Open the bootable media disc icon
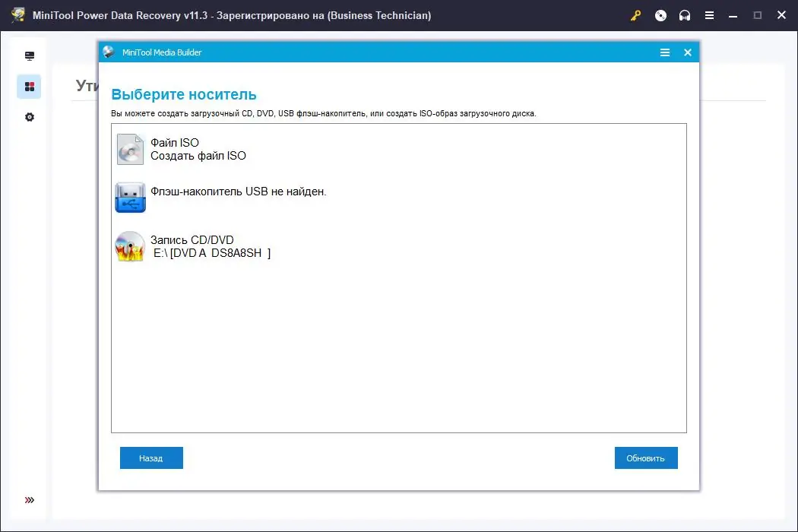 [x=660, y=15]
